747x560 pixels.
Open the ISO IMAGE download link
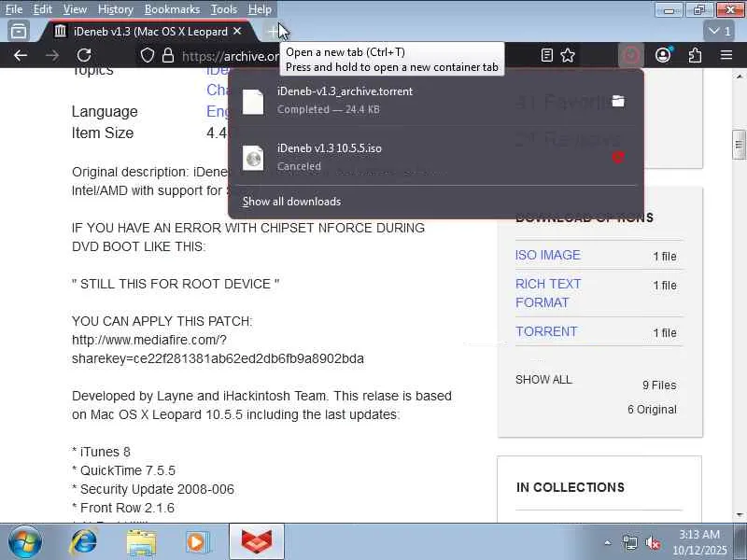coord(548,255)
